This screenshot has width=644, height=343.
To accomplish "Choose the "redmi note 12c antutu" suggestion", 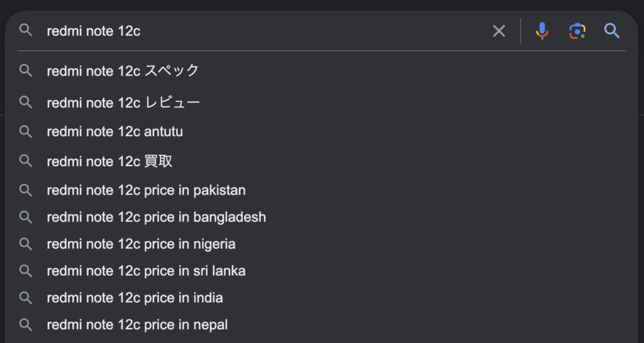I will [115, 132].
